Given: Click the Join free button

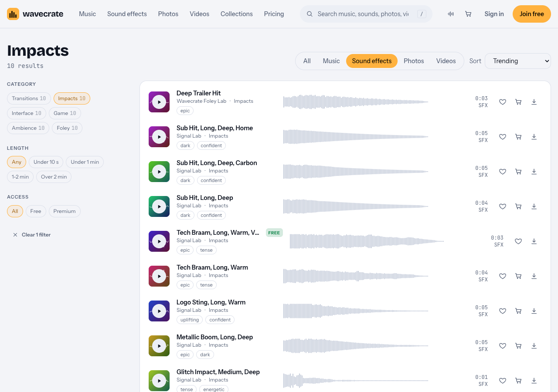Looking at the screenshot, I should tap(532, 14).
